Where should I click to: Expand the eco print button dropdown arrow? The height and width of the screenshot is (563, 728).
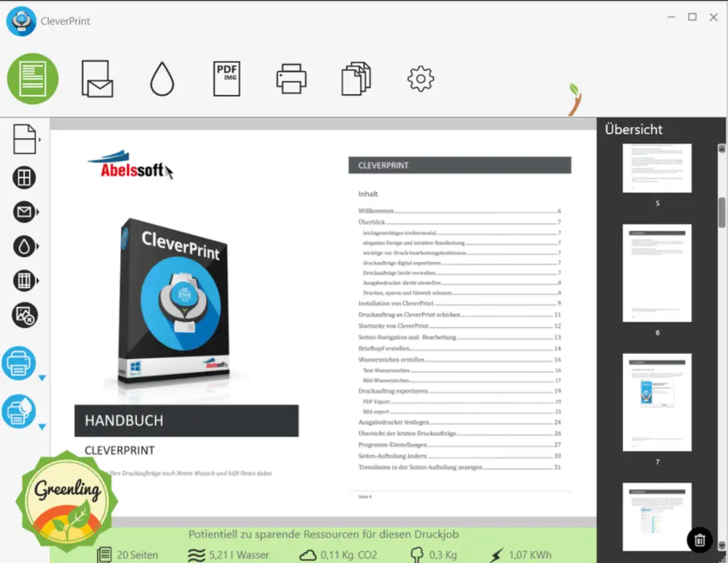click(42, 427)
